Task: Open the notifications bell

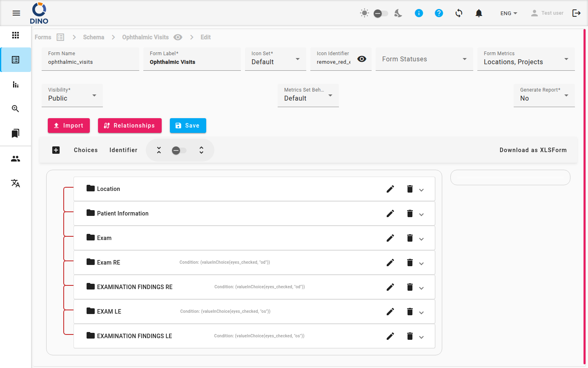Action: pos(479,13)
